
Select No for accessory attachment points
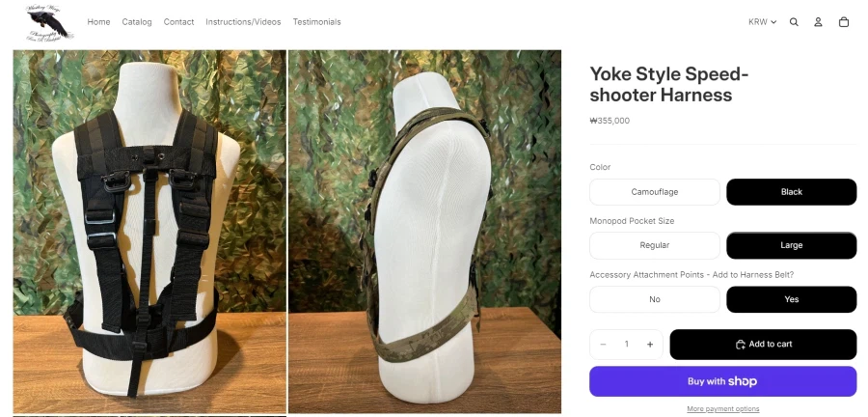655,299
